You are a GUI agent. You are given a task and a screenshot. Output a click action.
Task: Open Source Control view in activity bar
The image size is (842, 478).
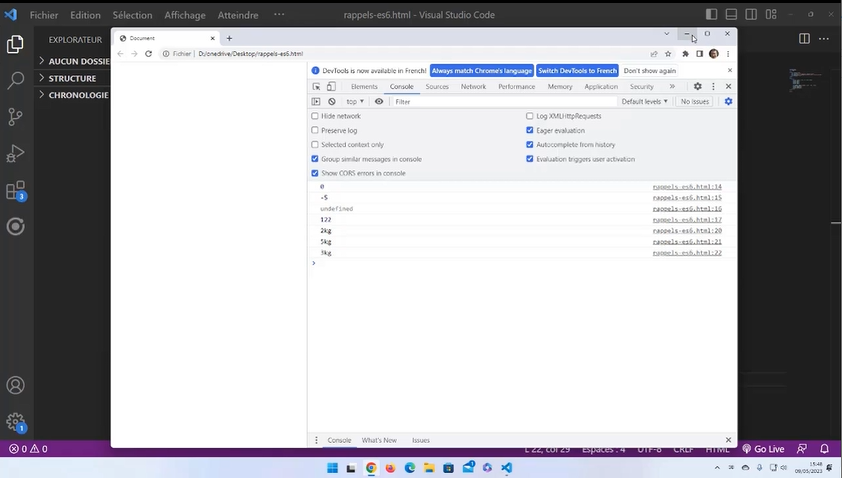pyautogui.click(x=15, y=117)
